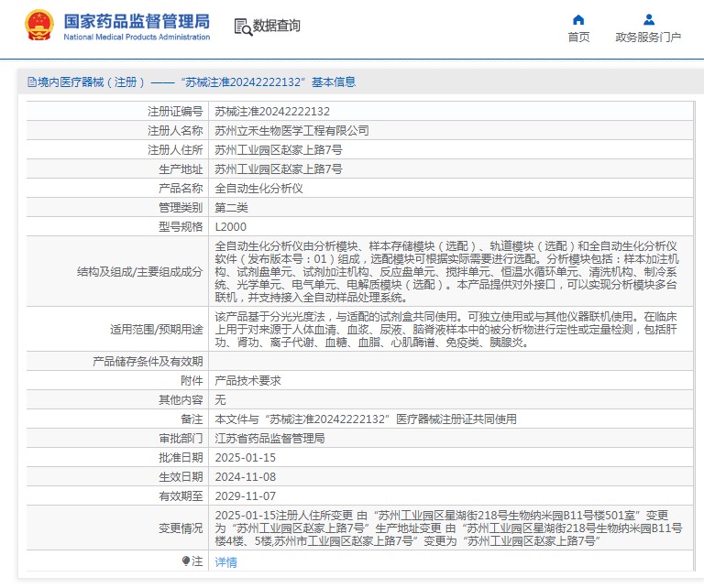
Task: Click registrant name 苏州立禾生物医学工程有限公司
Action: click(x=291, y=130)
